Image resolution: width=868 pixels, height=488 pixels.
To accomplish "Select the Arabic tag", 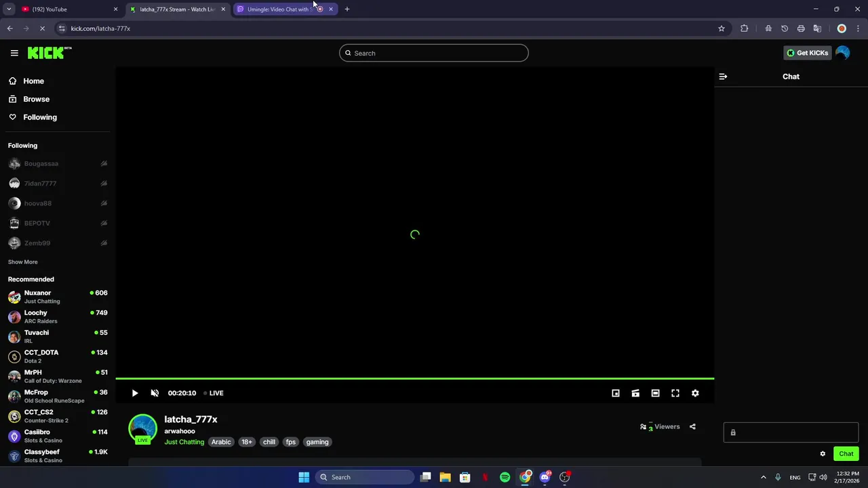I will (221, 442).
